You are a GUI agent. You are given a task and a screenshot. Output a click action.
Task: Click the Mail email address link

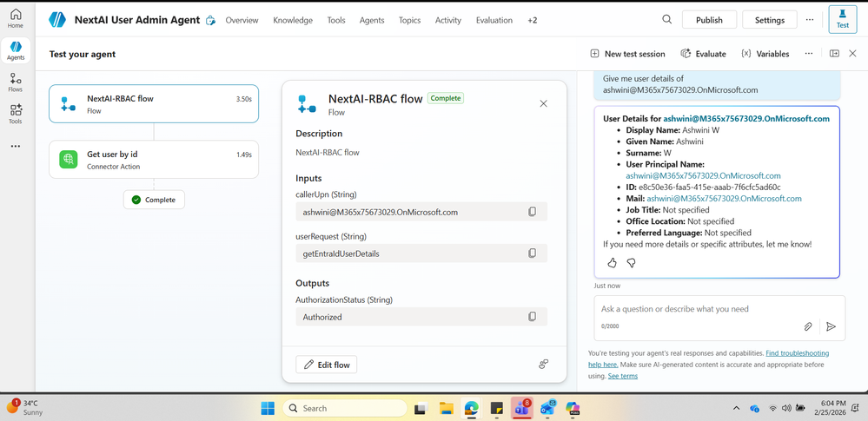[724, 198]
